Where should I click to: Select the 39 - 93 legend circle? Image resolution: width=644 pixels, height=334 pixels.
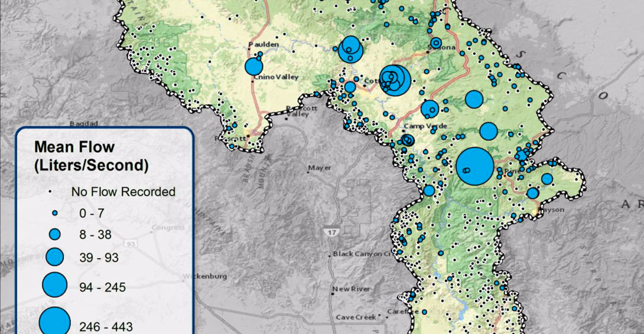click(55, 257)
